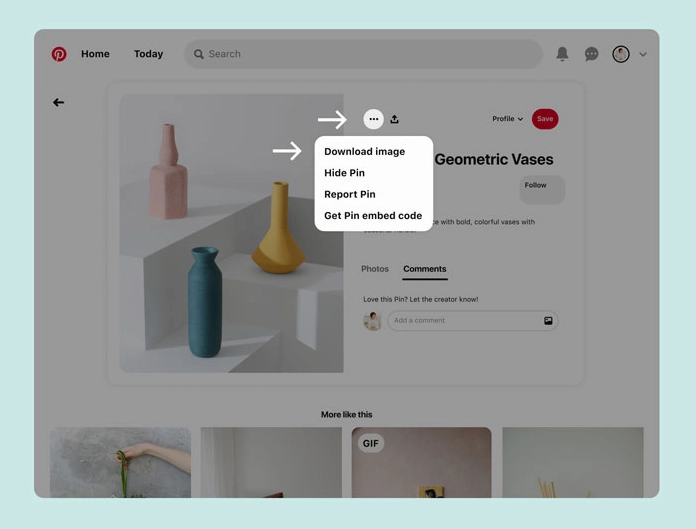
Task: Open the related pin with a white curtain
Action: 271,462
